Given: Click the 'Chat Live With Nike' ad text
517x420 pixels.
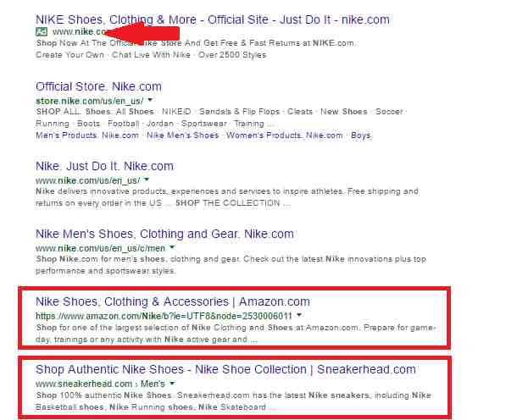Looking at the screenshot, I should (x=151, y=55).
